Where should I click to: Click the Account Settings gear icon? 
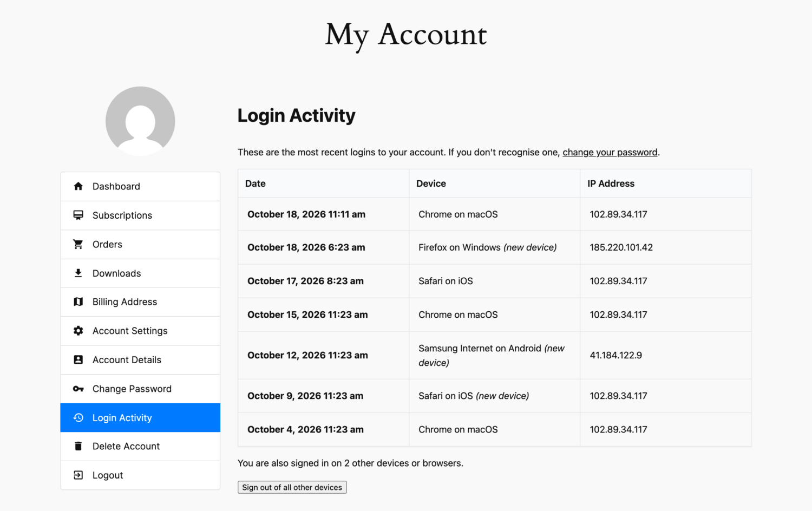(x=78, y=331)
